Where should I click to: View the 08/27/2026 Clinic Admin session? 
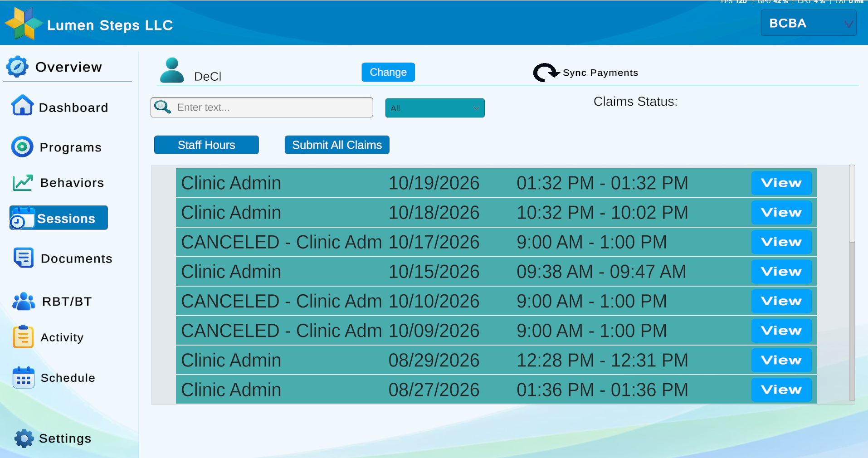coord(781,390)
